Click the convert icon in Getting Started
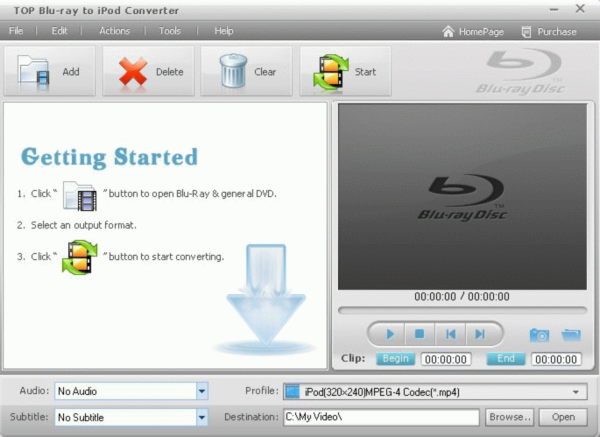 tap(80, 257)
